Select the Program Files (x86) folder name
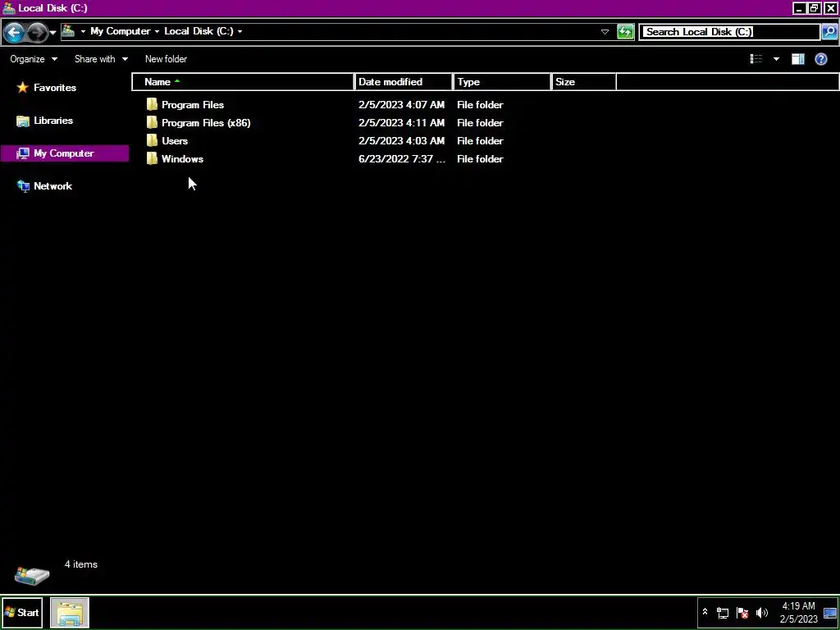 [206, 123]
